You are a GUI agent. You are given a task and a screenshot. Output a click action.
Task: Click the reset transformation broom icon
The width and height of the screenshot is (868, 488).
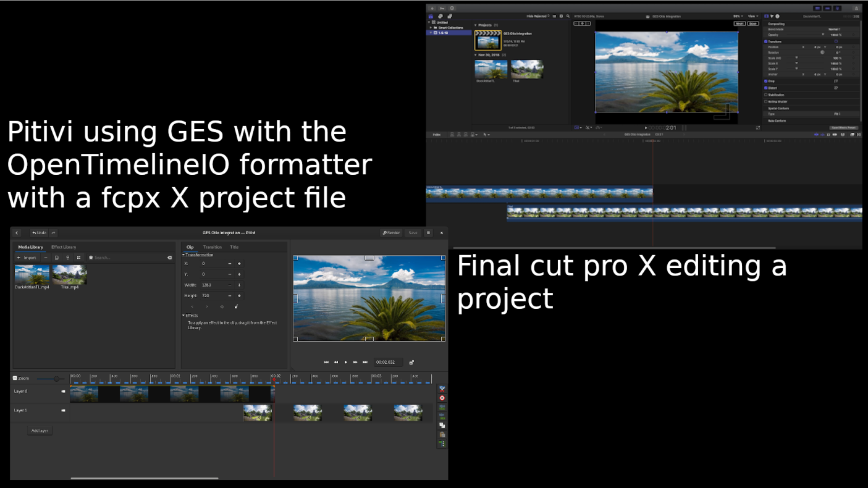coord(236,306)
